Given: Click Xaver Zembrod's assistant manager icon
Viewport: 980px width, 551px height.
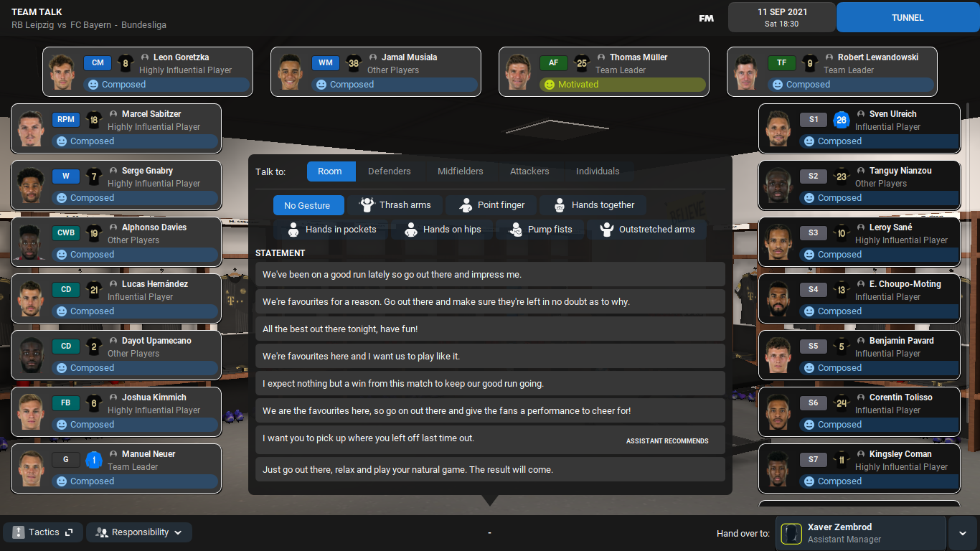Looking at the screenshot, I should click(x=791, y=534).
